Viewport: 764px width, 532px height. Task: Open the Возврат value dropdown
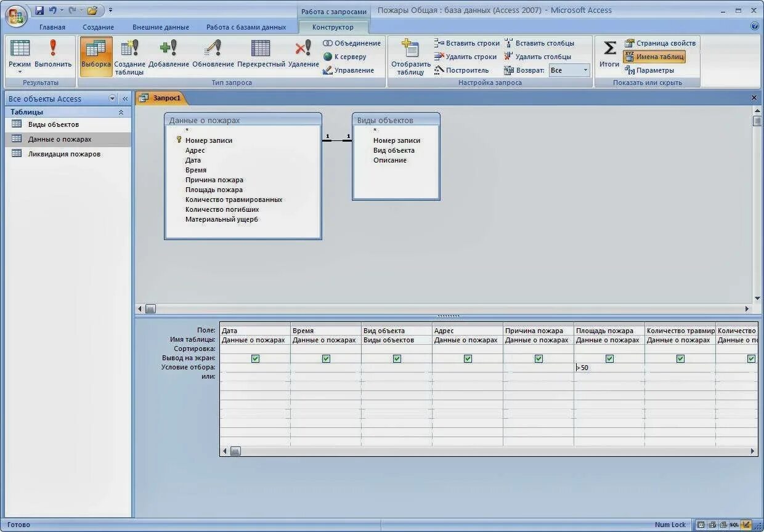(x=585, y=70)
